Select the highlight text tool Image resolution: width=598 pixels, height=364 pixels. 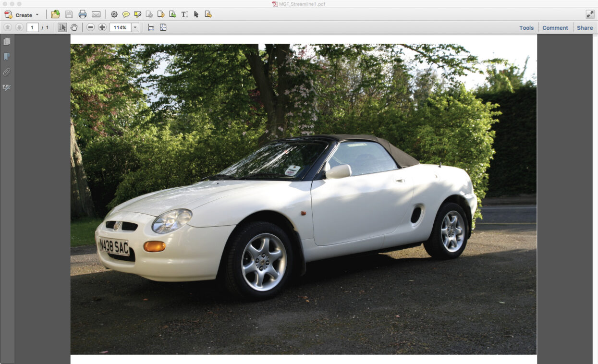[x=138, y=14]
